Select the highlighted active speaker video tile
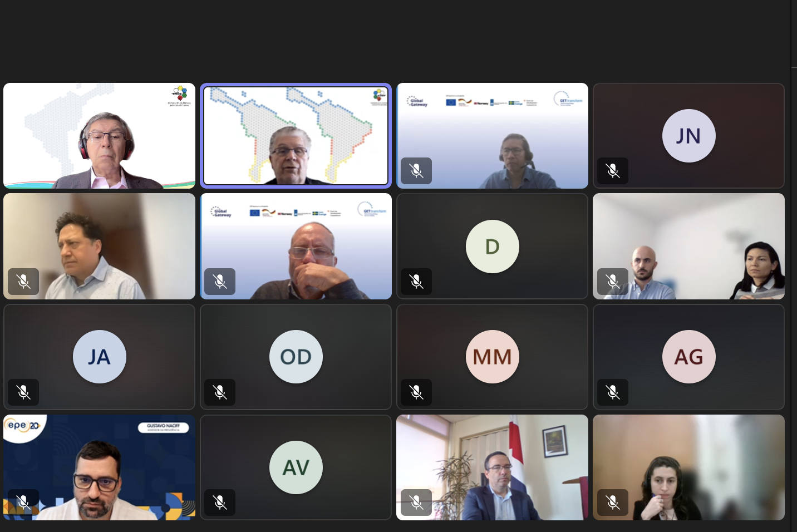Screen dimensions: 797x532 [296, 136]
